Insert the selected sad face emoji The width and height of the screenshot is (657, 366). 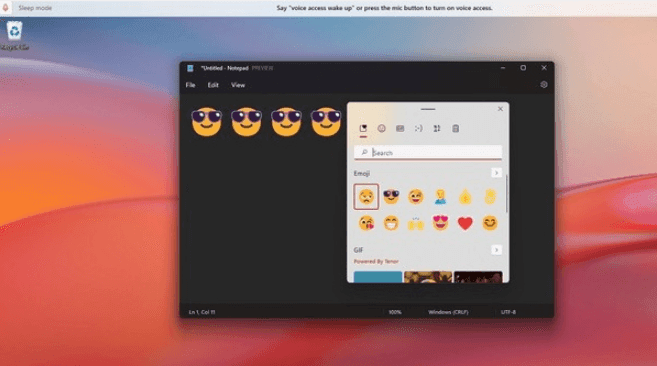[366, 197]
